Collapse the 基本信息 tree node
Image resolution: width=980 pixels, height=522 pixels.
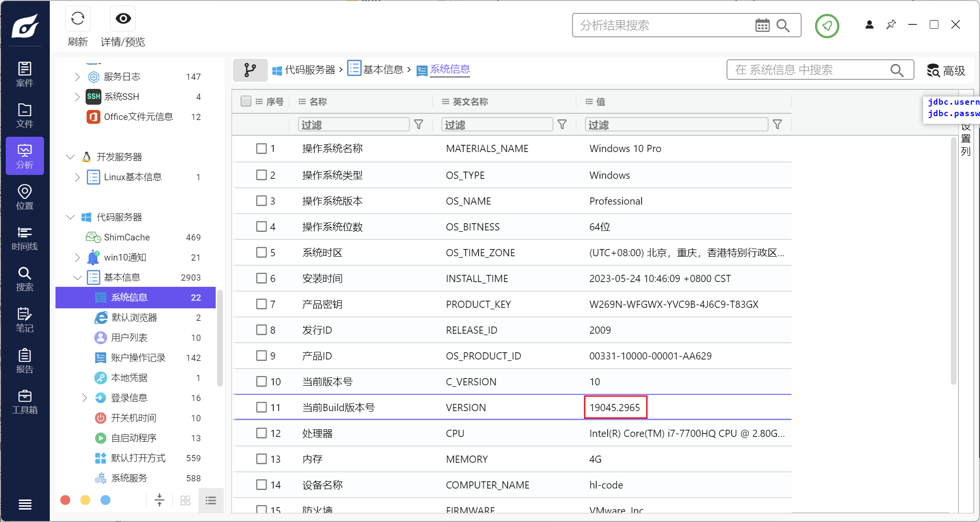(x=77, y=277)
